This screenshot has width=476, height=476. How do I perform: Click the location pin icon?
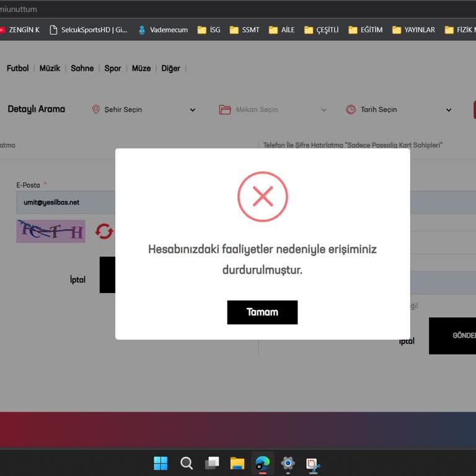click(95, 109)
